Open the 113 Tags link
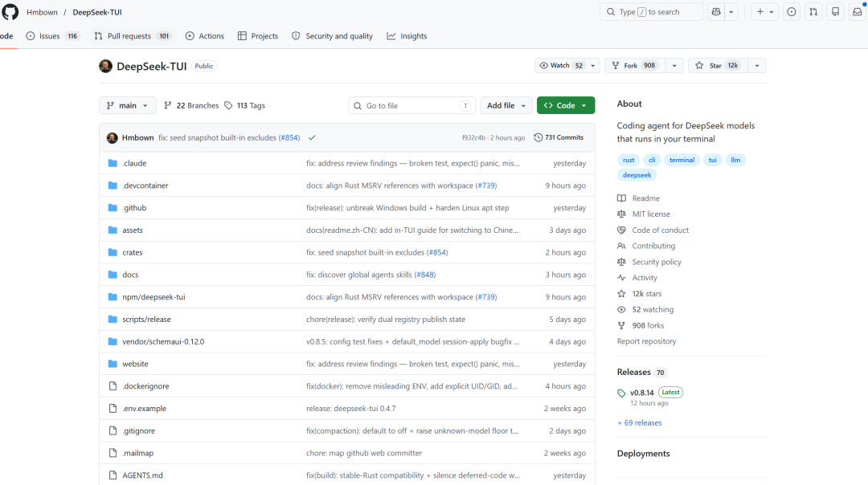The image size is (868, 485). [244, 106]
